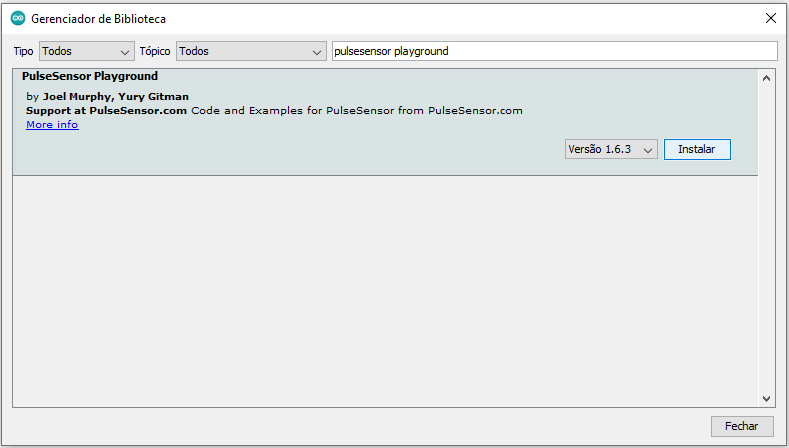The height and width of the screenshot is (448, 789).
Task: Click the Instalar button
Action: [x=697, y=150]
